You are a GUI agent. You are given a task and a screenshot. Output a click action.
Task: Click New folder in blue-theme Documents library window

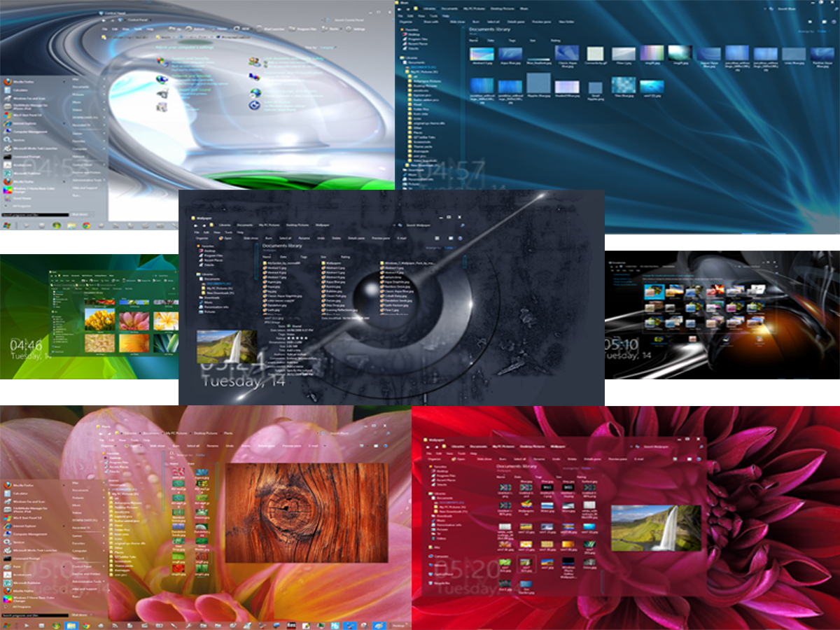(567, 22)
